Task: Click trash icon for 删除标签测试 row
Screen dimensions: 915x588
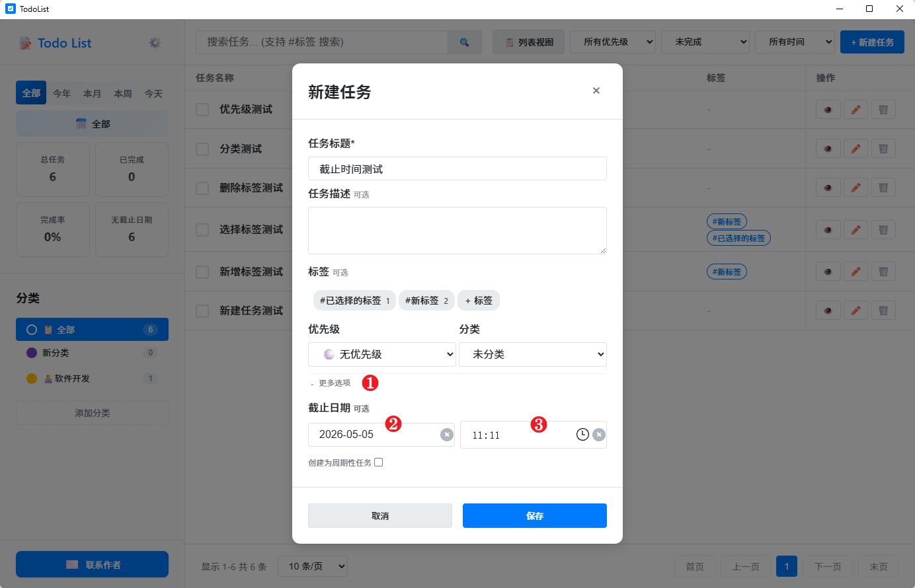Action: 883,188
